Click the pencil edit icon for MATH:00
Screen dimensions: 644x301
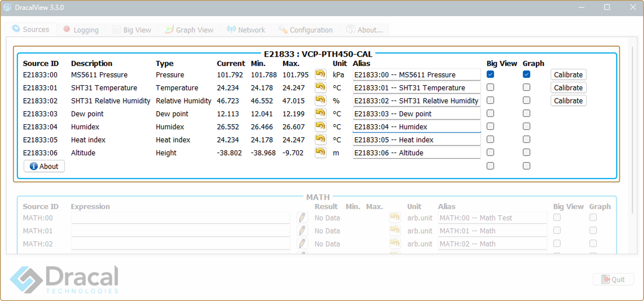pyautogui.click(x=302, y=218)
